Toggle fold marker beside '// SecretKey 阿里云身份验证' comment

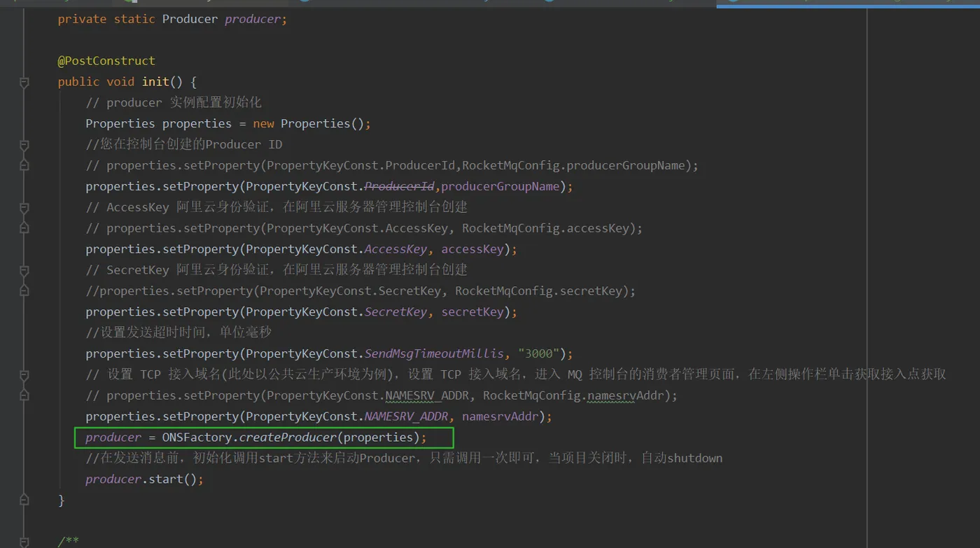pos(24,271)
